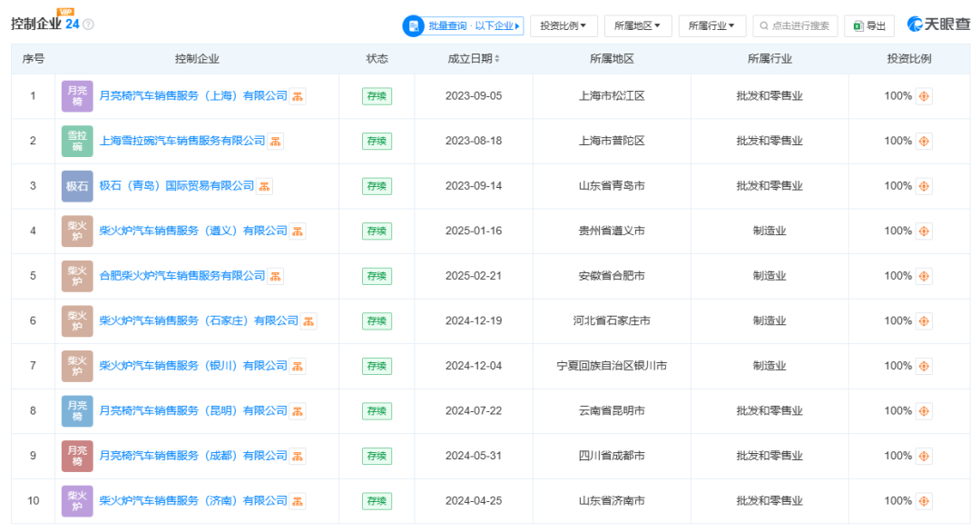Click the 批量查询·以下企业 button
The width and height of the screenshot is (980, 532).
463,26
